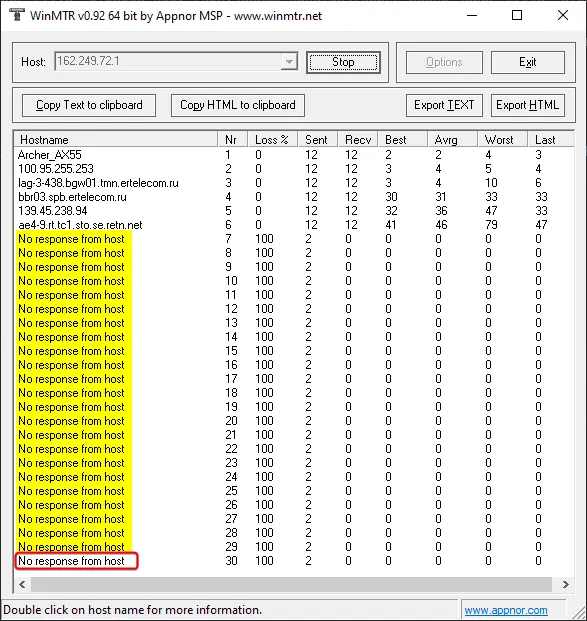Click the WinMTR app icon in title bar
The width and height of the screenshot is (587, 621).
coord(16,15)
